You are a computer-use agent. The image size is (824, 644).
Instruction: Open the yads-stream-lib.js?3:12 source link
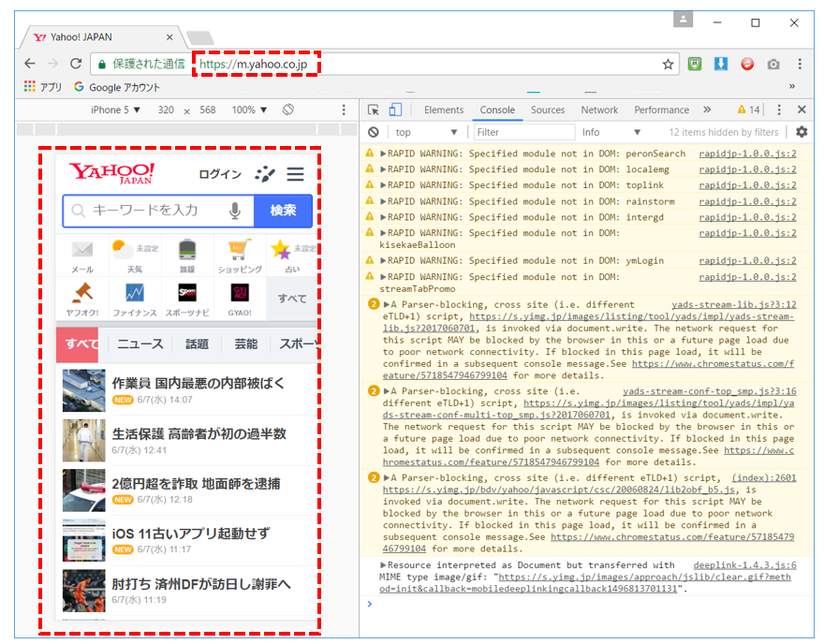tap(733, 304)
